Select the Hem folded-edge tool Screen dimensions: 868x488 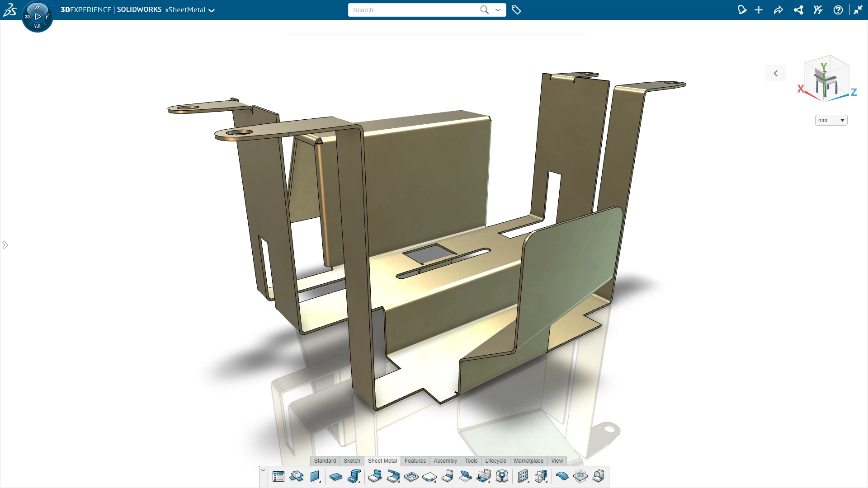(x=466, y=477)
